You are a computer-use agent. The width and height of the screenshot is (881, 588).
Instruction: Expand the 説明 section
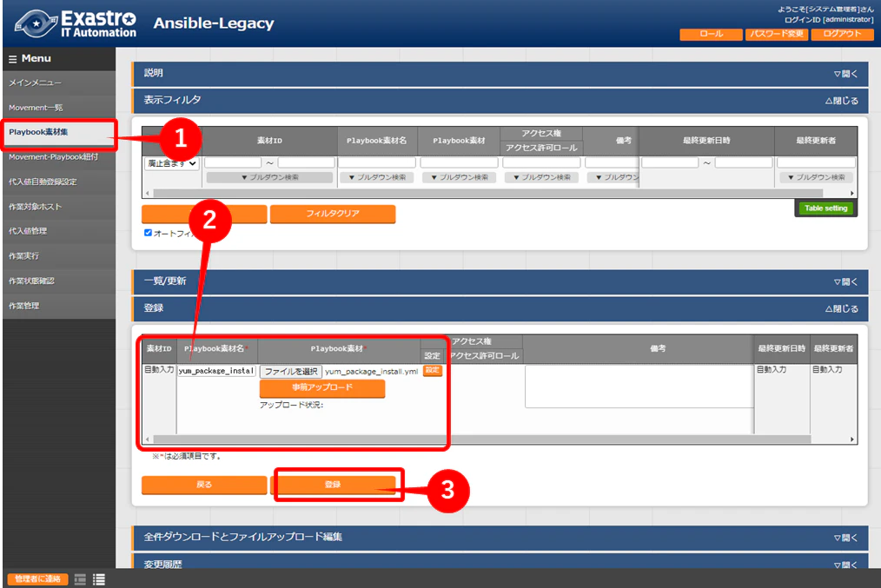[x=845, y=74]
